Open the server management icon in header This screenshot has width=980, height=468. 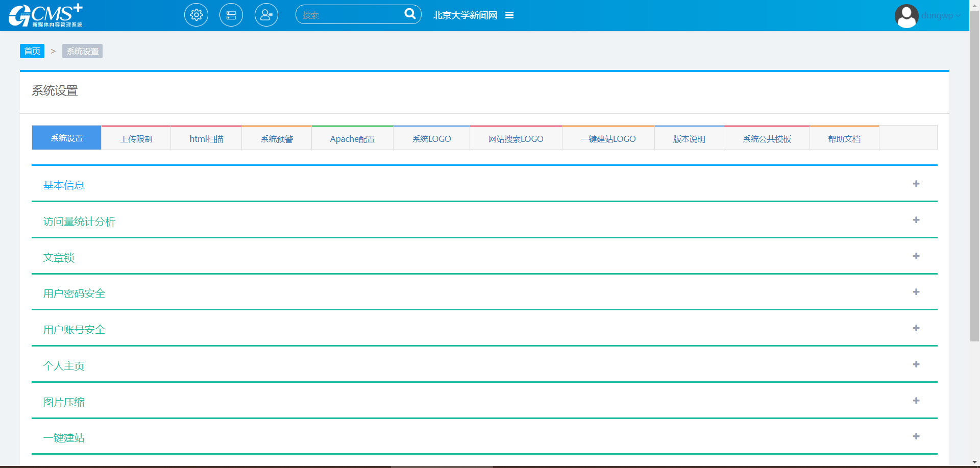coord(231,15)
